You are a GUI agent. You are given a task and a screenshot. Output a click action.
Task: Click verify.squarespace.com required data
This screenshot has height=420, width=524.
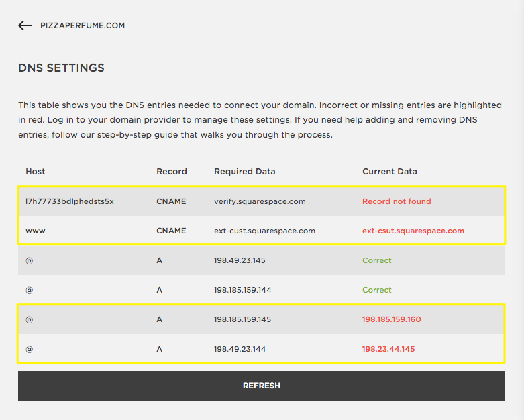(x=259, y=201)
